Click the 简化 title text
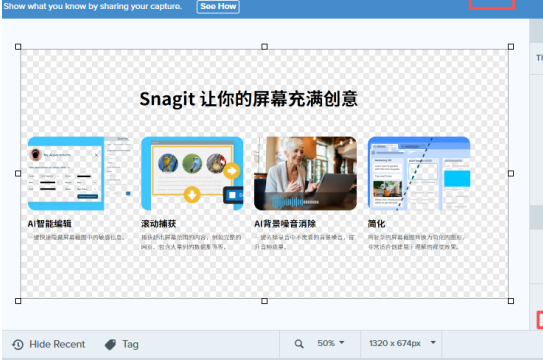This screenshot has width=543, height=360. coord(376,224)
